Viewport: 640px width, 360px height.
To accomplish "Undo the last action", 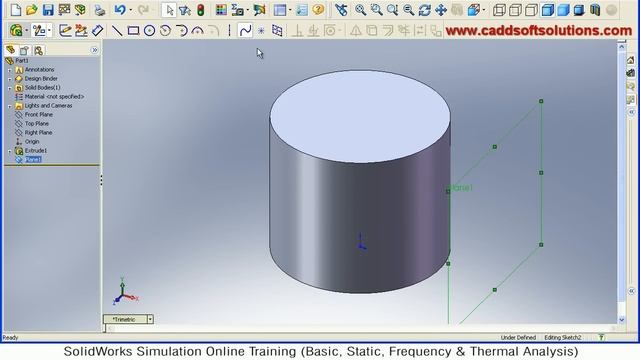I will click(x=120, y=10).
